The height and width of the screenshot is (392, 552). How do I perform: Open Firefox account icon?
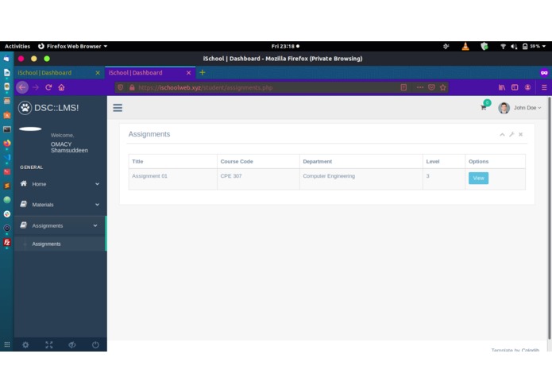527,87
